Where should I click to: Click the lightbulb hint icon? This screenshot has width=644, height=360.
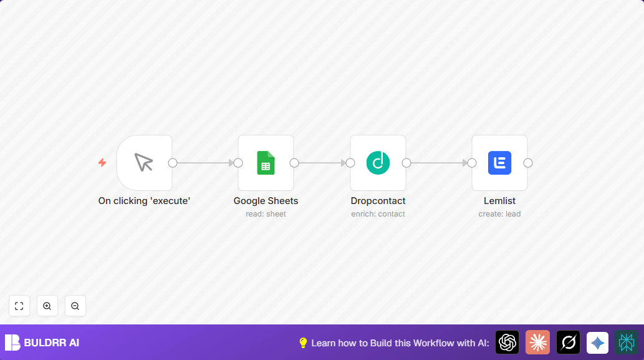pos(303,343)
